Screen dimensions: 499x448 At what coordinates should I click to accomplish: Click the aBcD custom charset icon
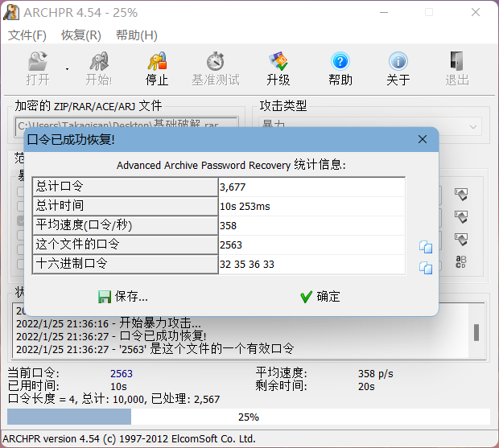click(461, 261)
